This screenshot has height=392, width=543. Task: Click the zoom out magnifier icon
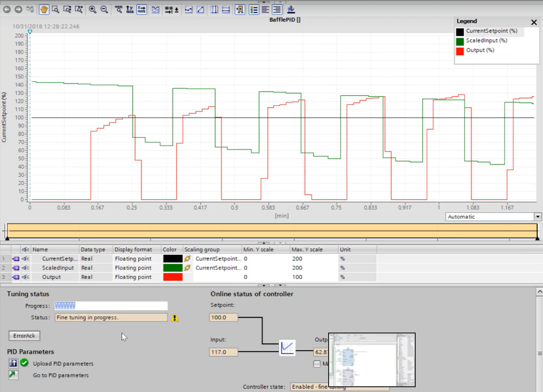(104, 9)
